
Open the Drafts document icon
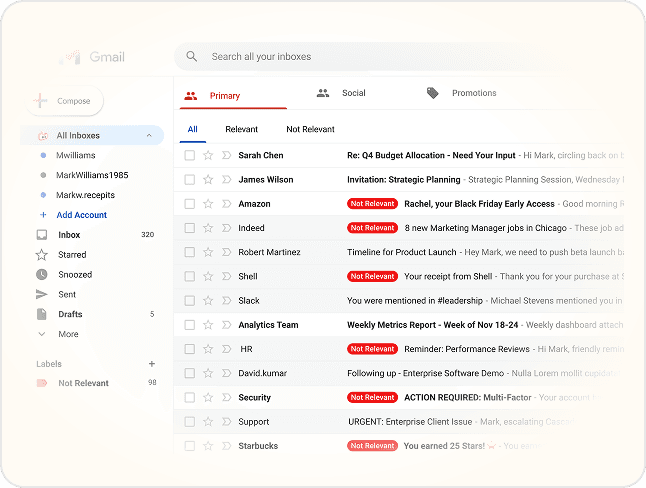(x=42, y=314)
